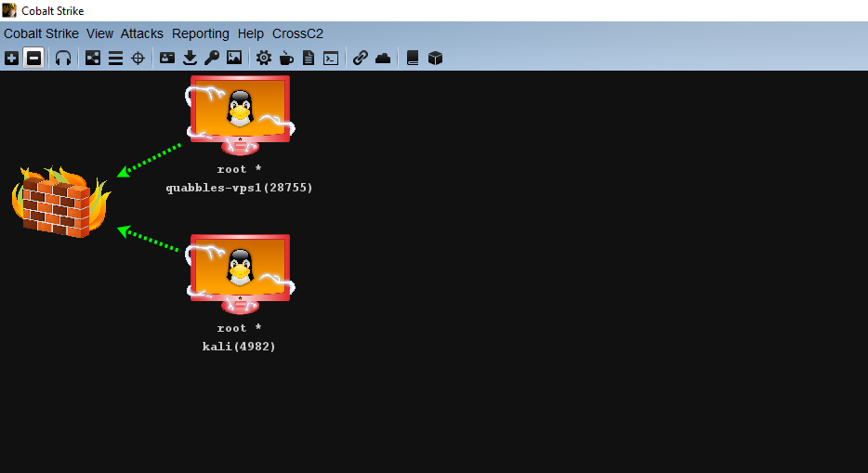This screenshot has width=868, height=473.
Task: Show target table crosshair icon
Action: click(x=138, y=58)
